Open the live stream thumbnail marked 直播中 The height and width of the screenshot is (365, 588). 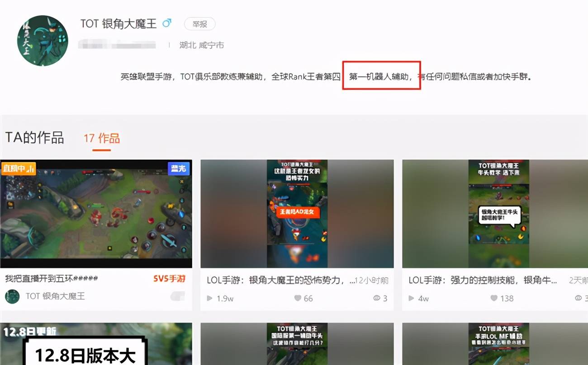click(96, 214)
